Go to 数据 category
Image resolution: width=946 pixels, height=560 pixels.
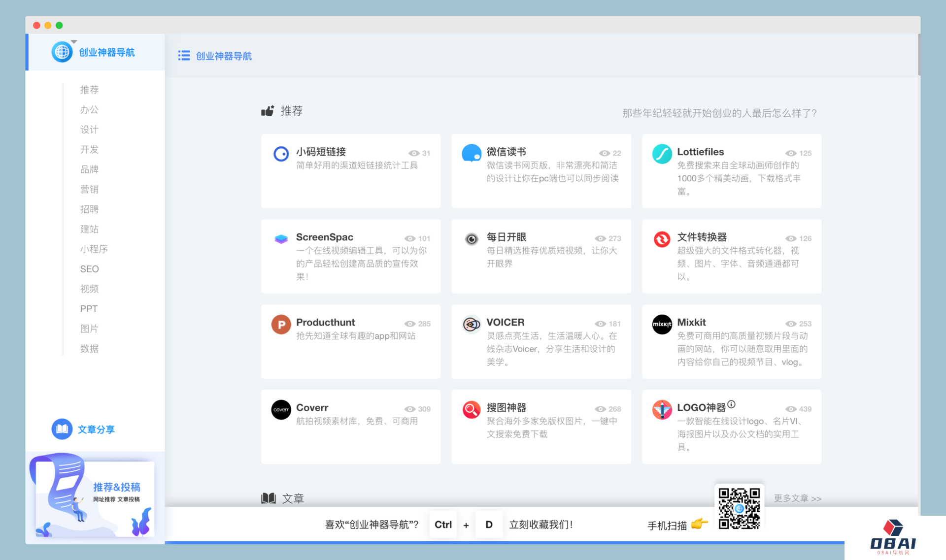pyautogui.click(x=89, y=349)
